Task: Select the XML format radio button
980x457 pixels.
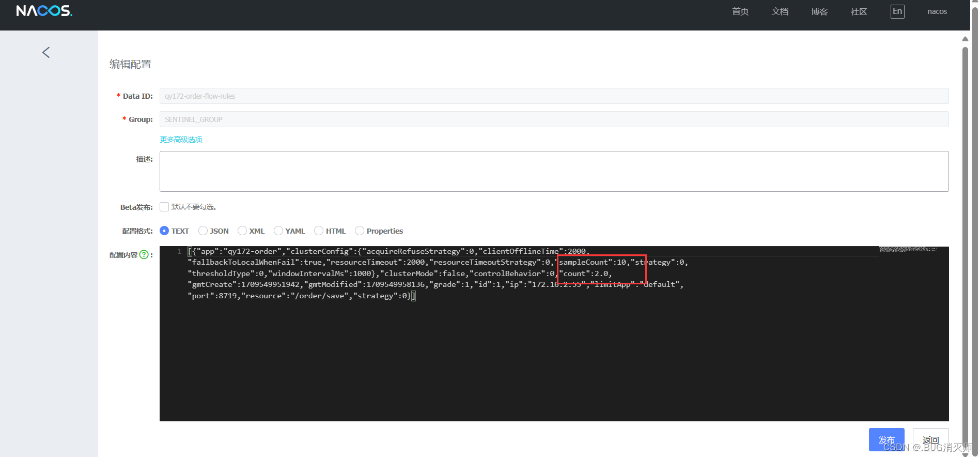Action: coord(242,231)
